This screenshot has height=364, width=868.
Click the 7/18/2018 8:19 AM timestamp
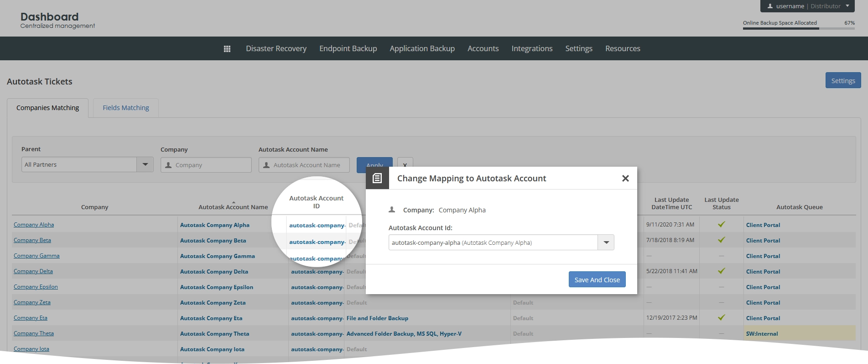tap(670, 240)
